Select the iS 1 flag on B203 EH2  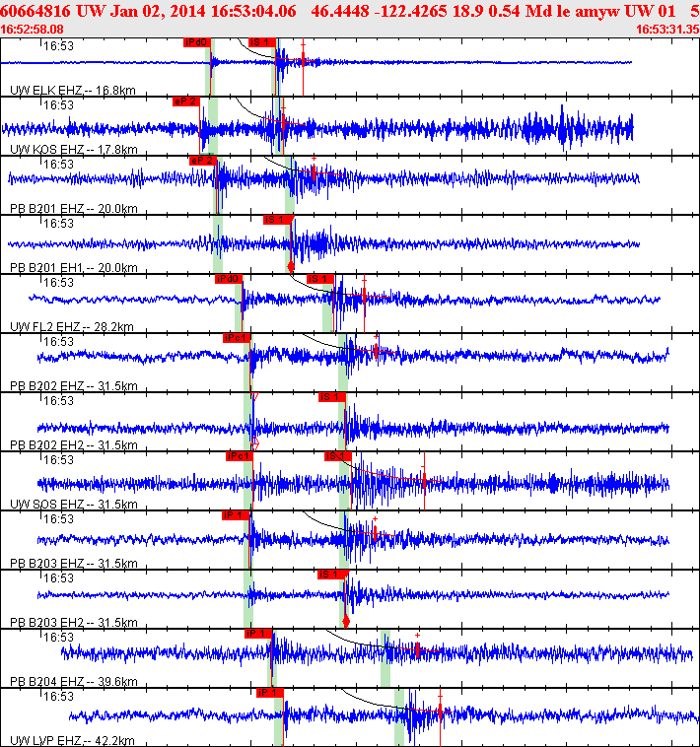pos(331,575)
